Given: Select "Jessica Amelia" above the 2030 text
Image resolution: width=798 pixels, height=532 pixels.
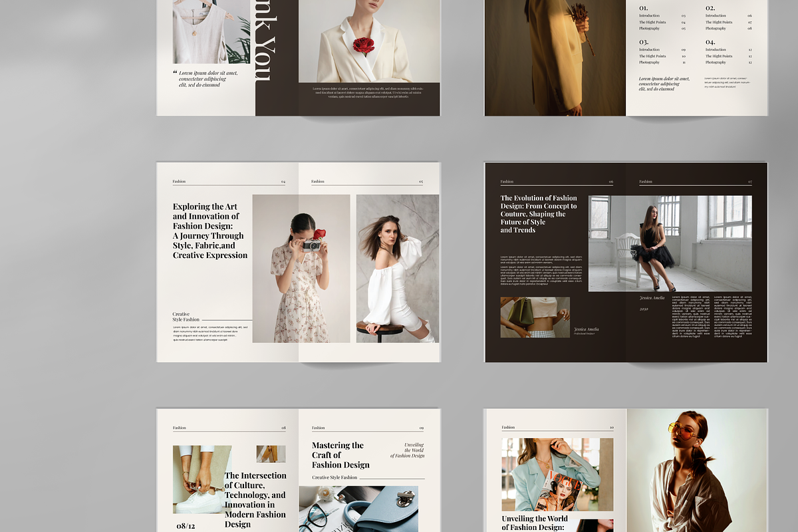Looking at the screenshot, I should pyautogui.click(x=652, y=298).
